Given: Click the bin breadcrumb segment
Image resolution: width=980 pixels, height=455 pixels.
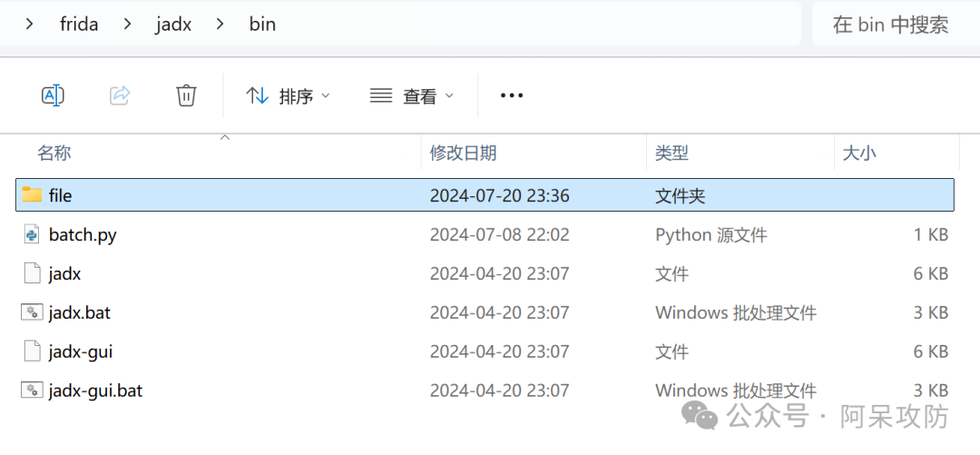Looking at the screenshot, I should pyautogui.click(x=262, y=25).
